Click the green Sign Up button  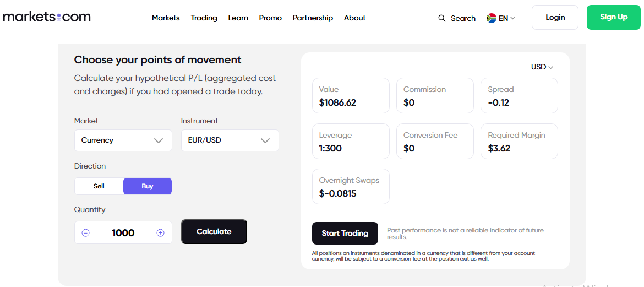[x=614, y=17]
